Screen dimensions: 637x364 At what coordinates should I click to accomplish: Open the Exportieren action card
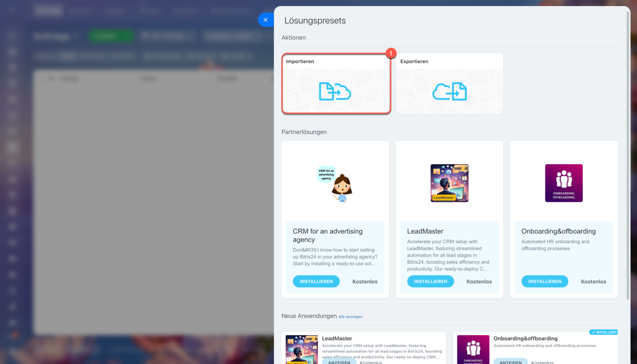coord(449,84)
